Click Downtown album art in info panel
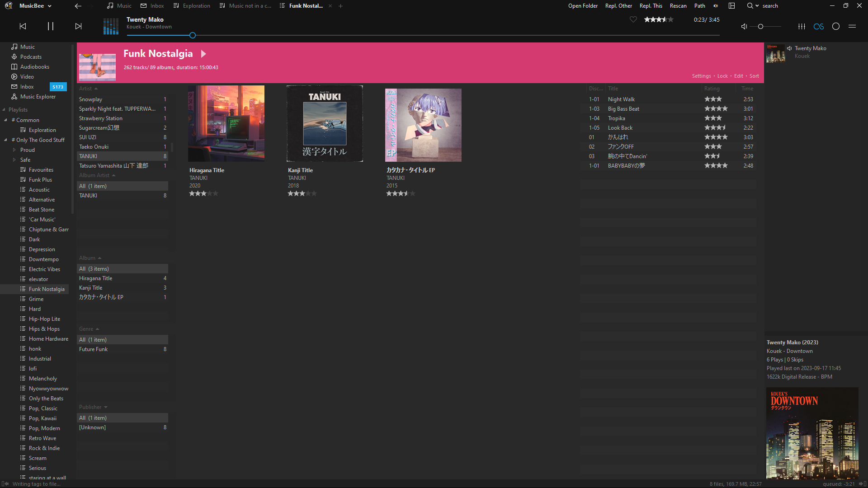The height and width of the screenshot is (488, 868). click(812, 433)
